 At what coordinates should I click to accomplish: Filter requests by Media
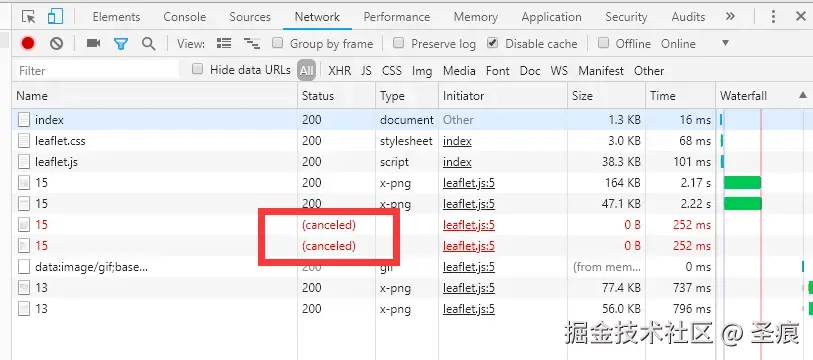[459, 71]
